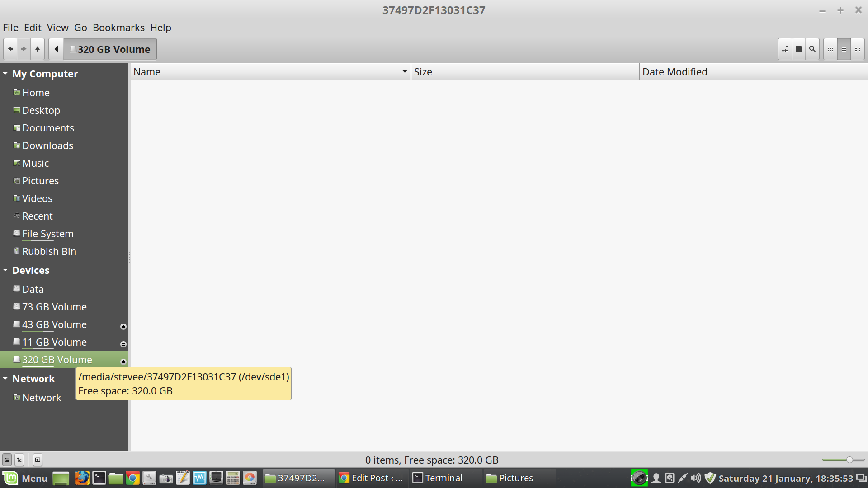
Task: Collapse the My Computer section
Action: 5,73
